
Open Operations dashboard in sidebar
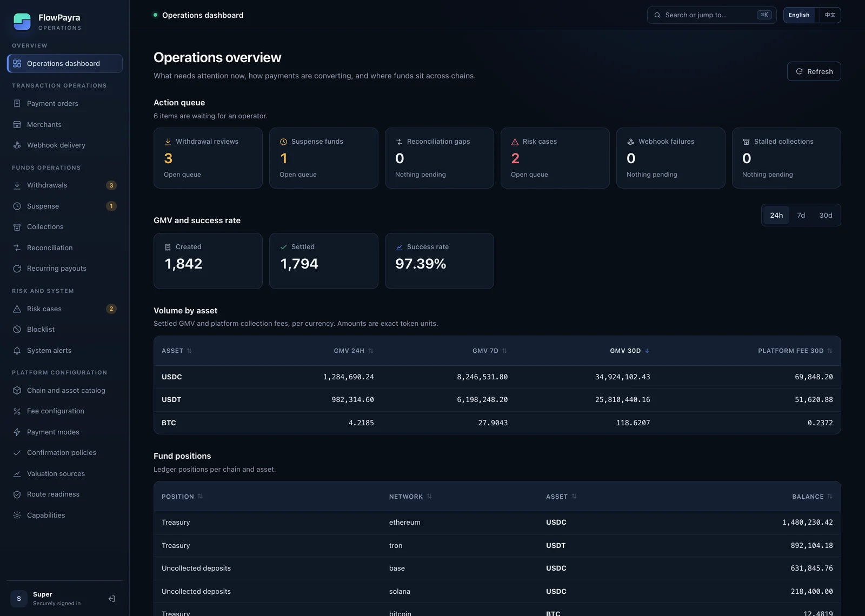(65, 64)
